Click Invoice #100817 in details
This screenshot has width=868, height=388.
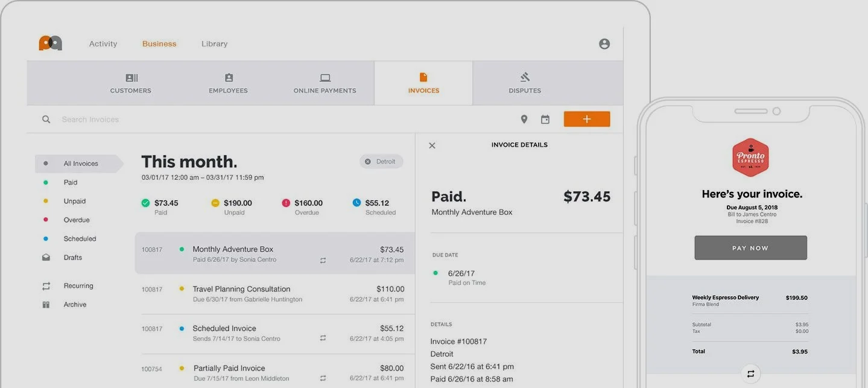tap(458, 342)
